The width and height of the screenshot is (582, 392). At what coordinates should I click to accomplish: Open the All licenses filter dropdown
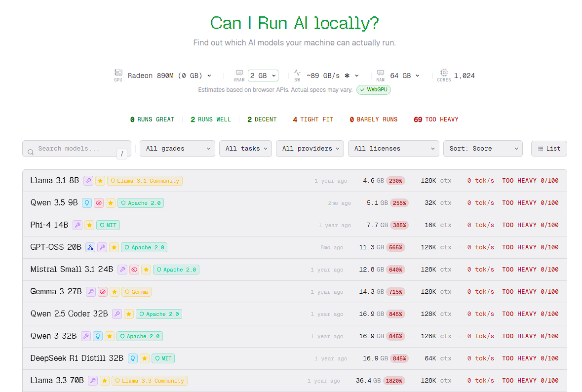point(393,149)
